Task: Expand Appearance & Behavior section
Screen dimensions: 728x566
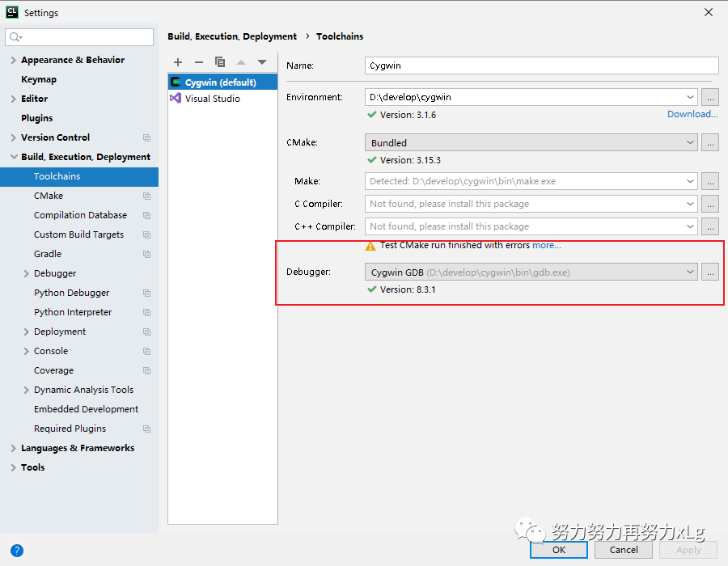Action: [14, 60]
